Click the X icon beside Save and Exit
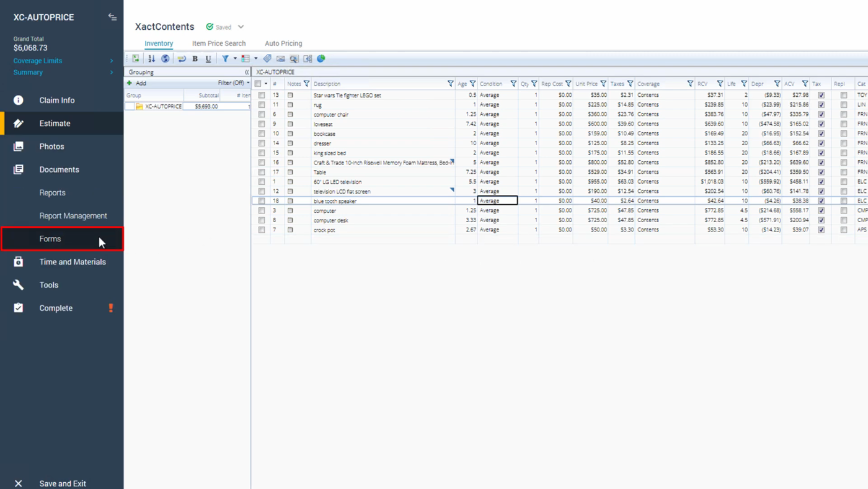This screenshot has height=489, width=868. click(x=19, y=483)
